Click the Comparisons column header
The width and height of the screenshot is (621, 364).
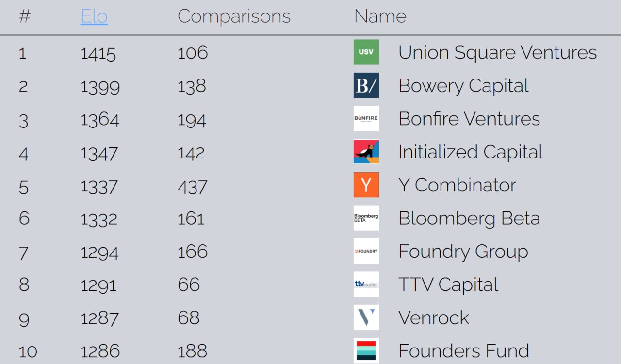point(234,16)
